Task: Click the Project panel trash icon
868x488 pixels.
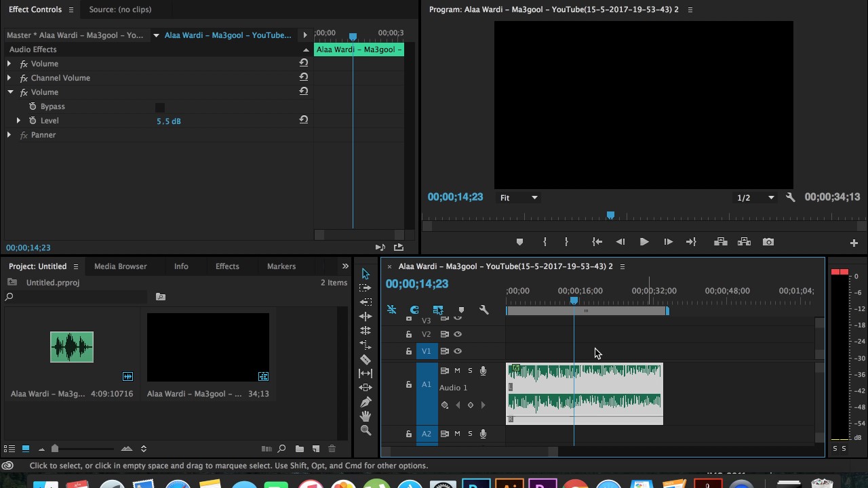Action: pyautogui.click(x=332, y=449)
